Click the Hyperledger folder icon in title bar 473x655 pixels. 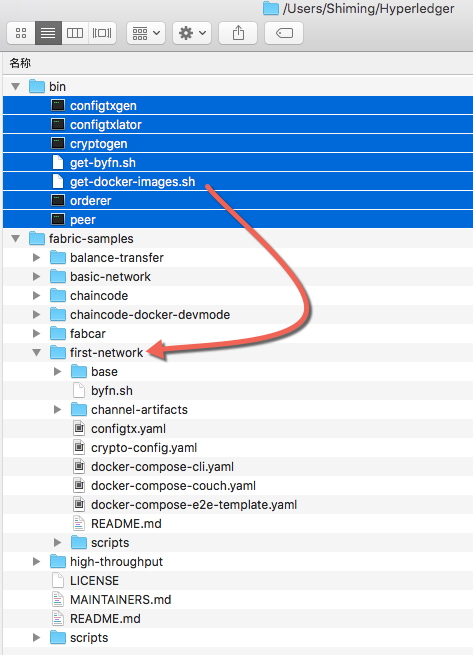pyautogui.click(x=271, y=8)
